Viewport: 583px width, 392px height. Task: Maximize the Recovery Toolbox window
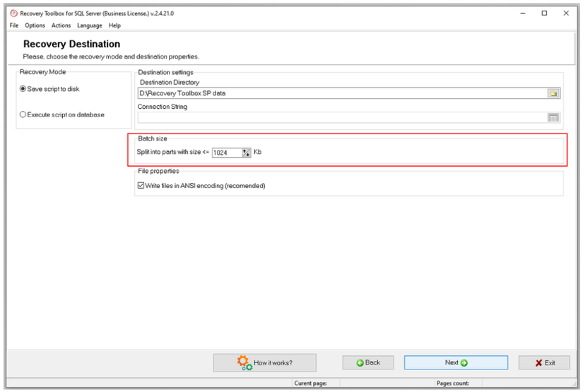tap(544, 13)
